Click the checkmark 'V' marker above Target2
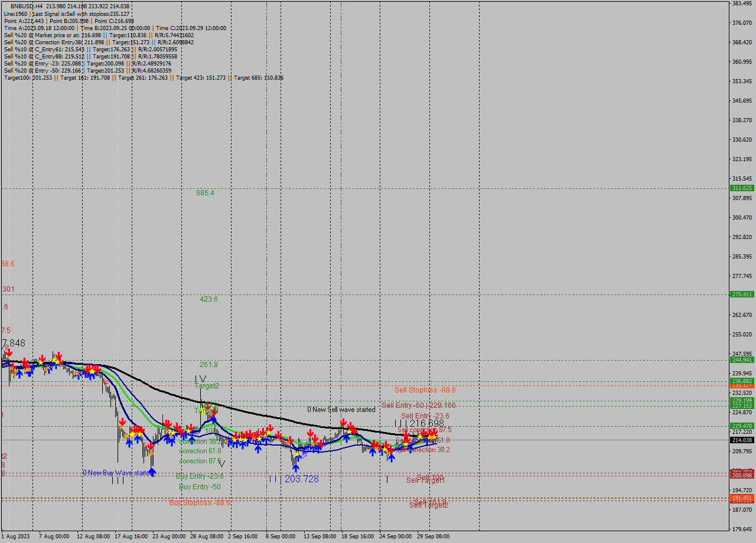 (x=203, y=378)
